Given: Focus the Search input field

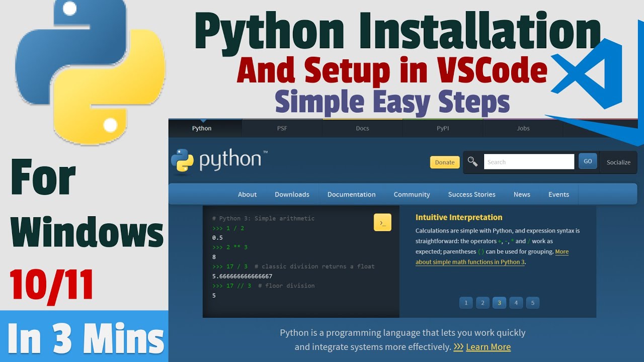Looking at the screenshot, I should pyautogui.click(x=529, y=162).
